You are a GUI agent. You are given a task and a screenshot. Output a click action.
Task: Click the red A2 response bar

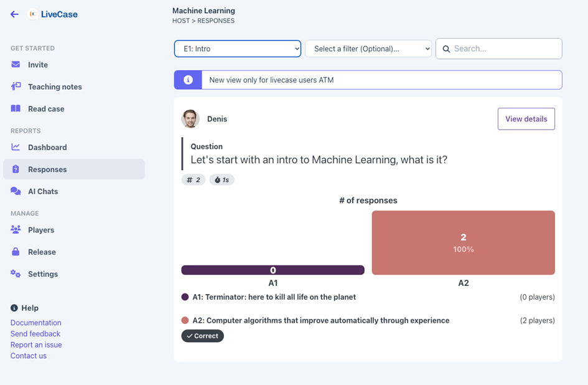click(463, 243)
